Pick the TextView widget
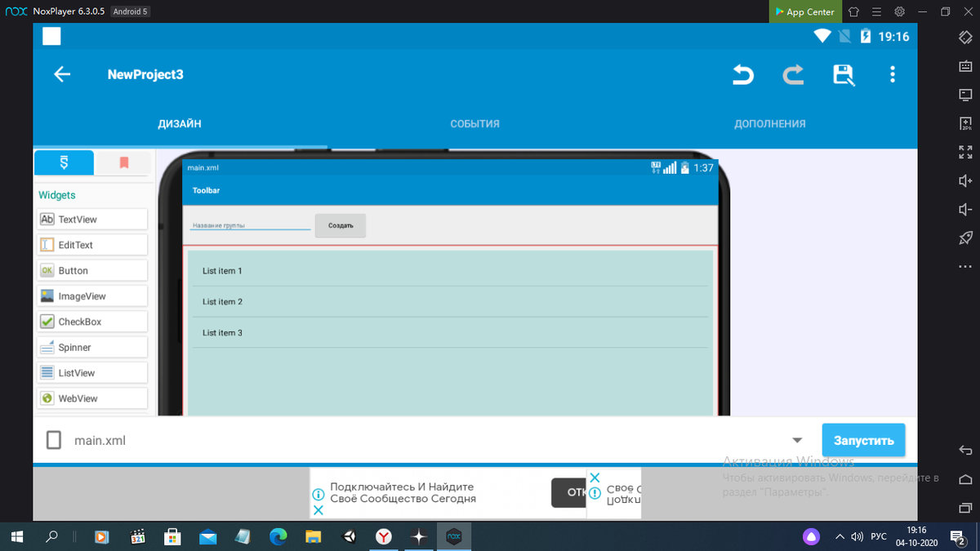The height and width of the screenshot is (551, 980). [92, 220]
